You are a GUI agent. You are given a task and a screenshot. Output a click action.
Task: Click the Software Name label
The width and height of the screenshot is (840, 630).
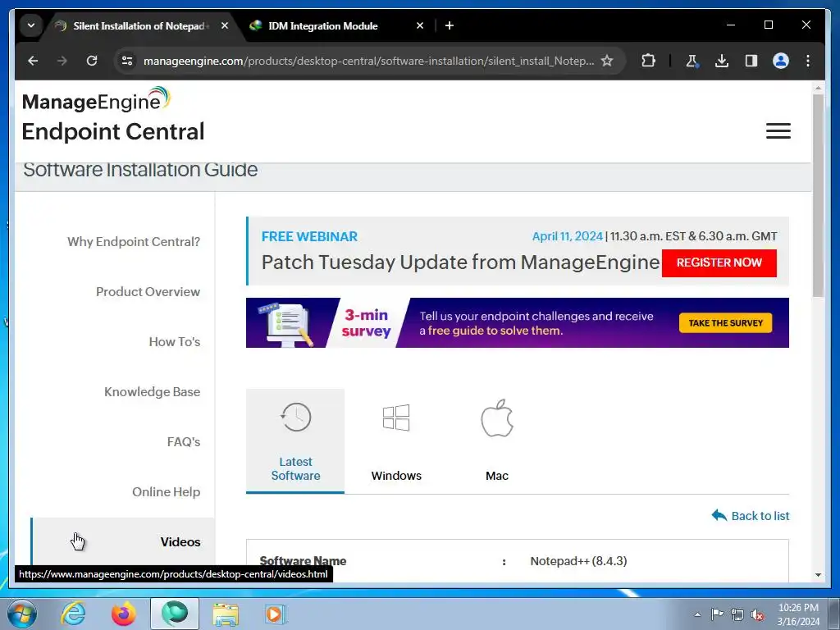303,561
